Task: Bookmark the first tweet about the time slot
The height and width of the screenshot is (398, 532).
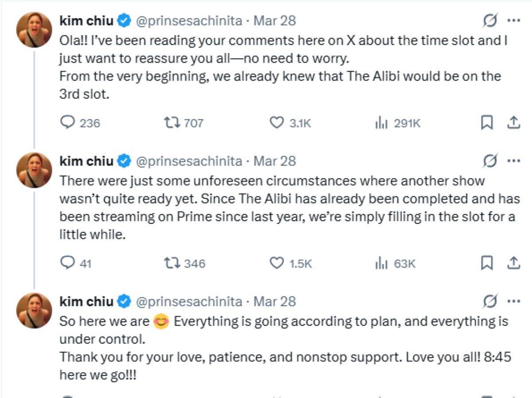Action: [x=487, y=123]
